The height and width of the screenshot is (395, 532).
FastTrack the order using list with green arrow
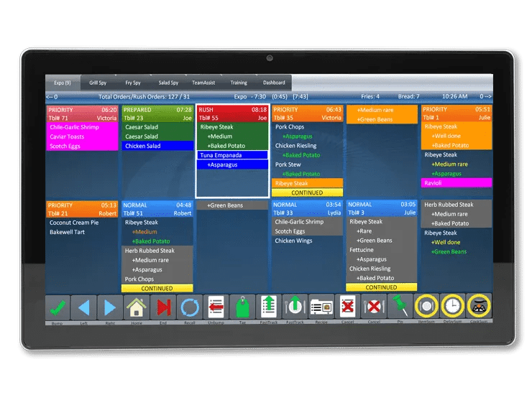(x=269, y=307)
